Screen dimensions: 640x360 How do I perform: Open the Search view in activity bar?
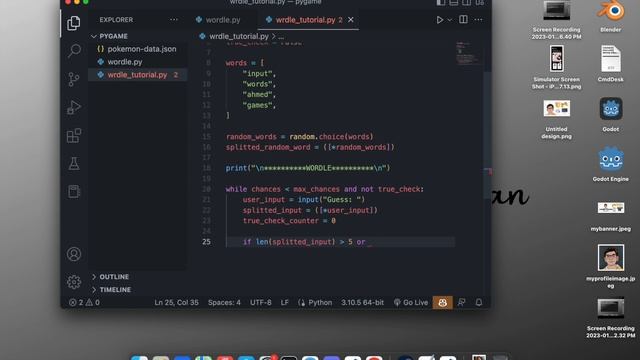74,51
